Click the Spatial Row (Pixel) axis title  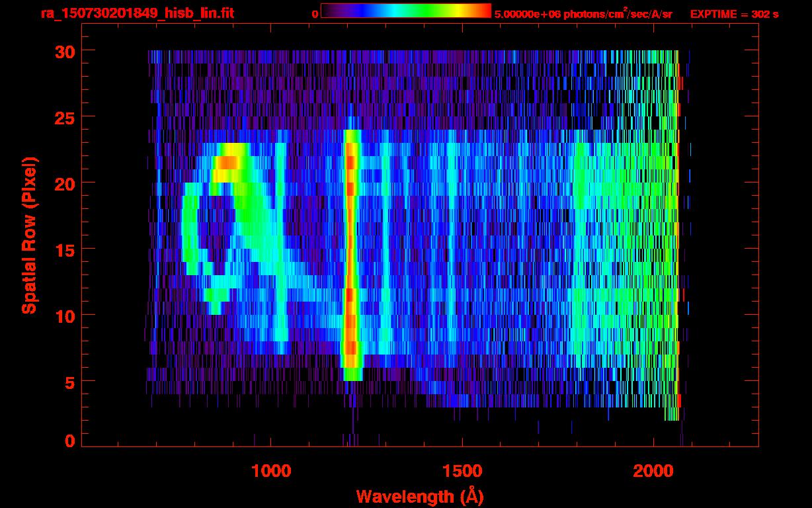click(29, 235)
